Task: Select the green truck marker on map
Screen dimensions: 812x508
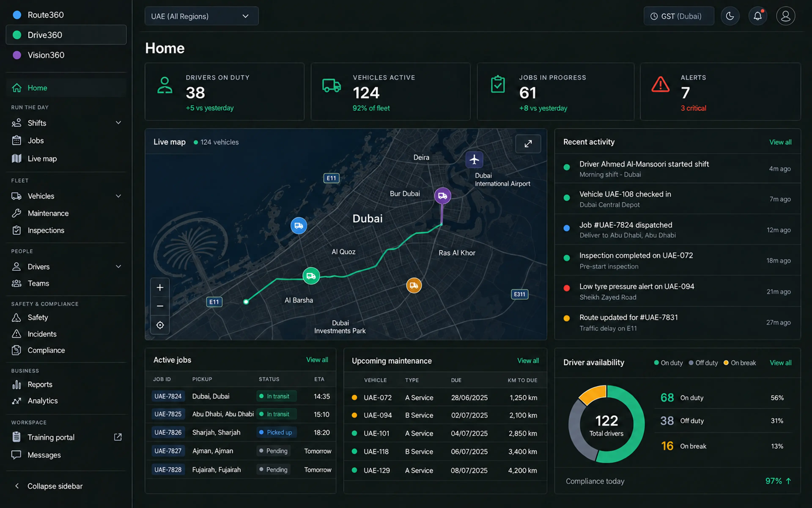Action: tap(311, 276)
